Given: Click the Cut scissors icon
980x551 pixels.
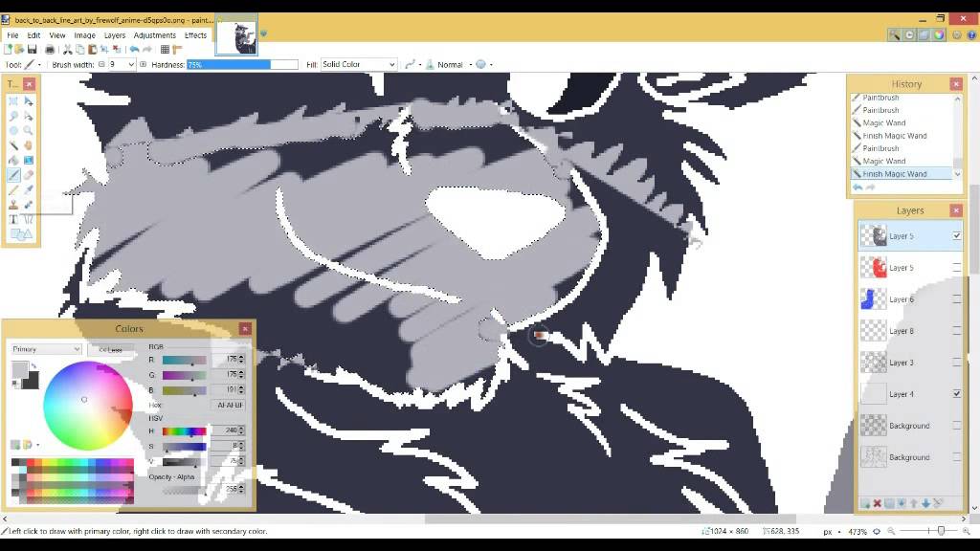Looking at the screenshot, I should pos(68,50).
